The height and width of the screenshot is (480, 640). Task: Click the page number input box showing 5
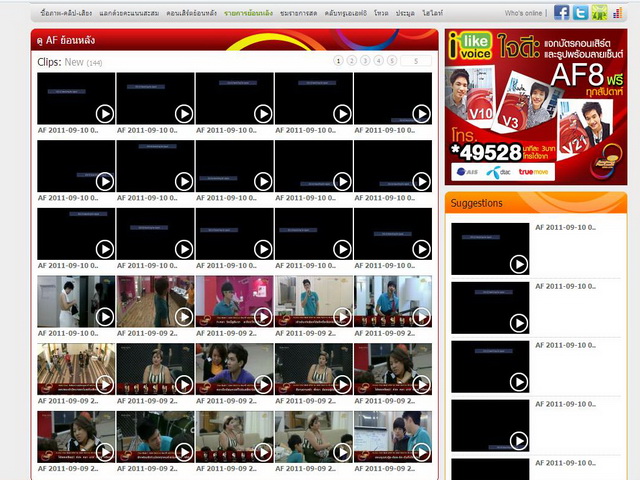pyautogui.click(x=416, y=61)
